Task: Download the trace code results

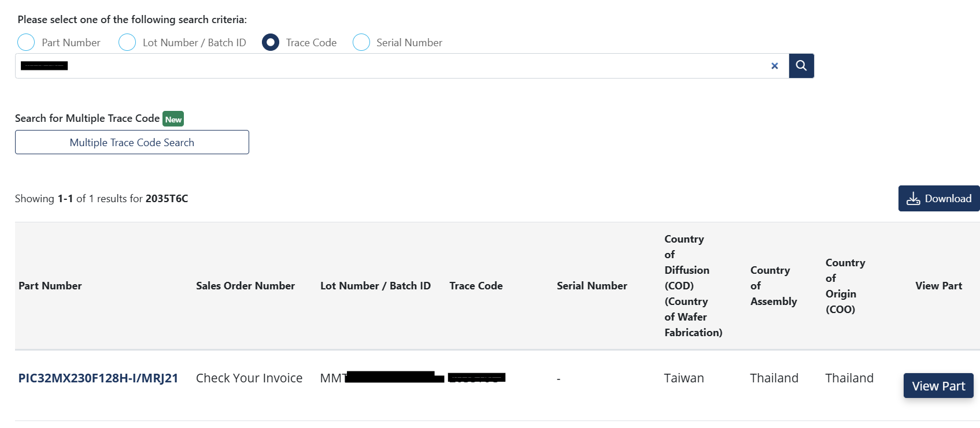Action: (938, 199)
